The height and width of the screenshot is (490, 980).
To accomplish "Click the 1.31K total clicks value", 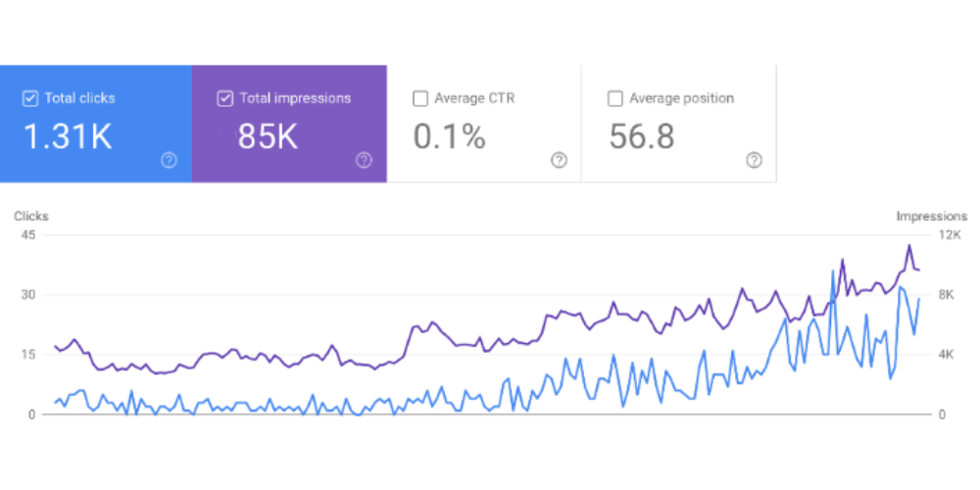I will click(x=67, y=137).
